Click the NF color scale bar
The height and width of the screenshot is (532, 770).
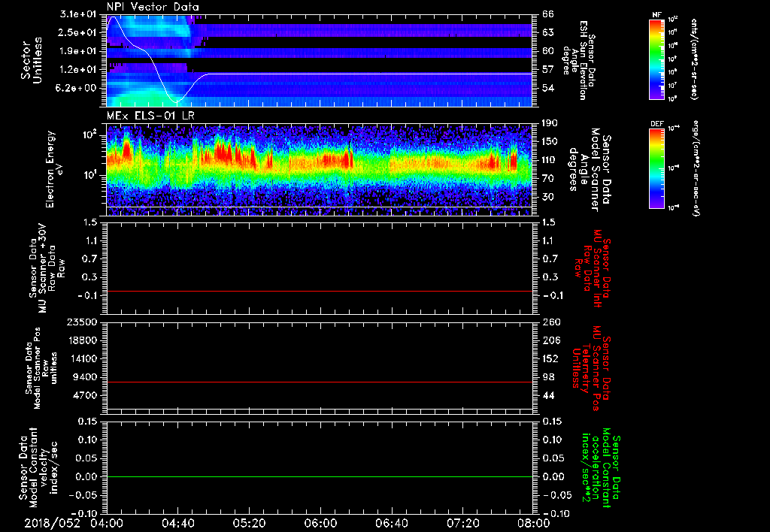point(657,59)
